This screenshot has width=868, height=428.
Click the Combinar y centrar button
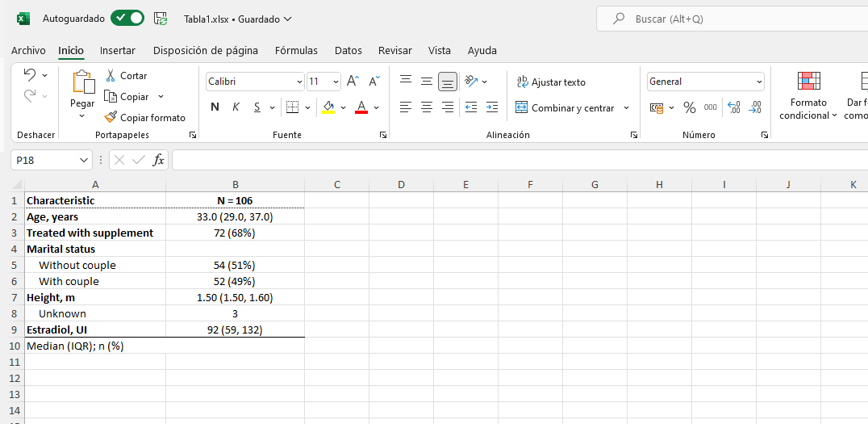(x=565, y=107)
